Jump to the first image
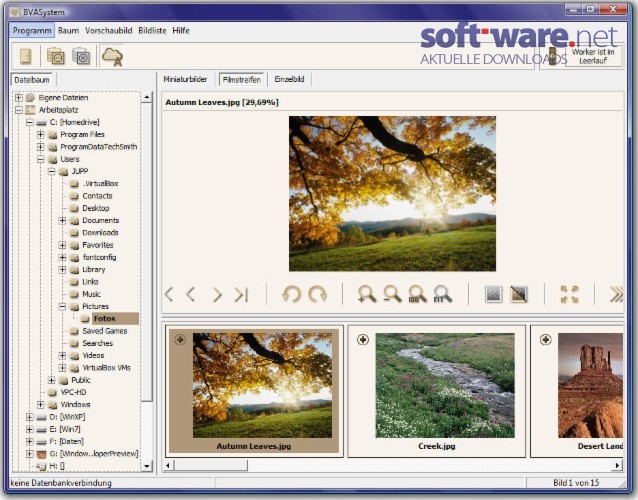 (x=169, y=294)
